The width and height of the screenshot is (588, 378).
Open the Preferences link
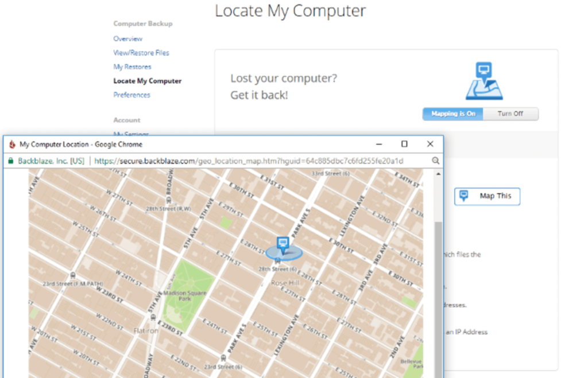click(131, 95)
